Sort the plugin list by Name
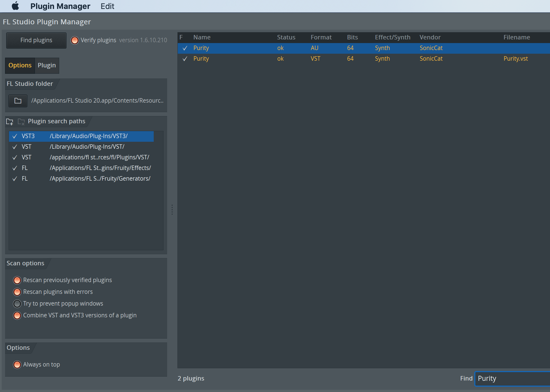This screenshot has width=550, height=392. point(202,37)
